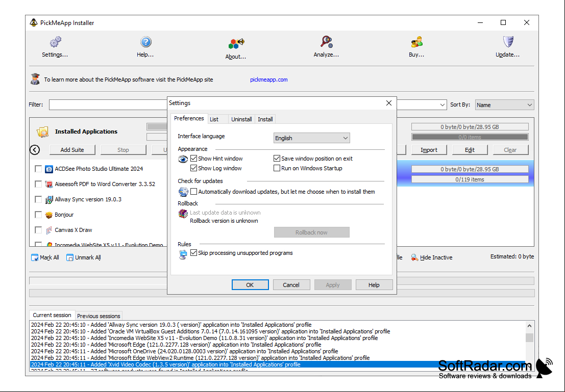Check the ACDSee Photo Studio Ultimate 2024 box
The image size is (565, 392).
point(38,169)
